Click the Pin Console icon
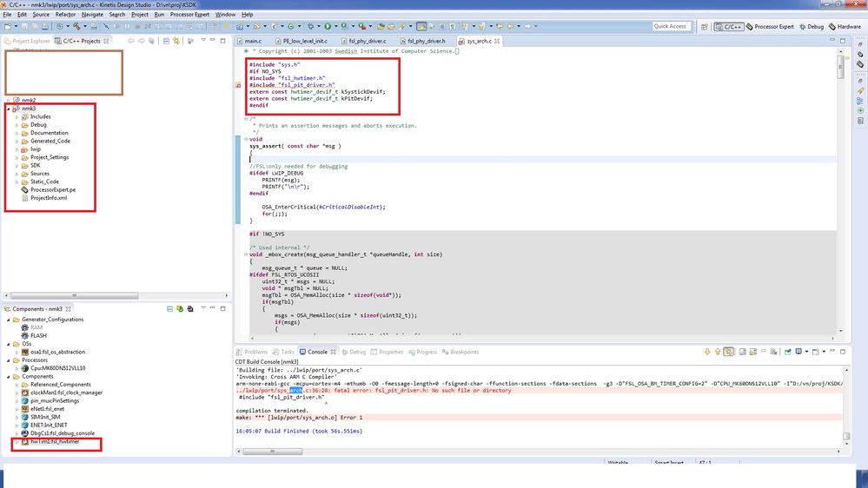This screenshot has height=488, width=868. click(787, 352)
